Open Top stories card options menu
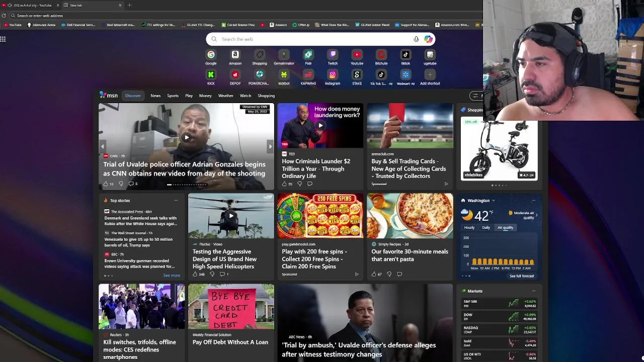 [176, 201]
